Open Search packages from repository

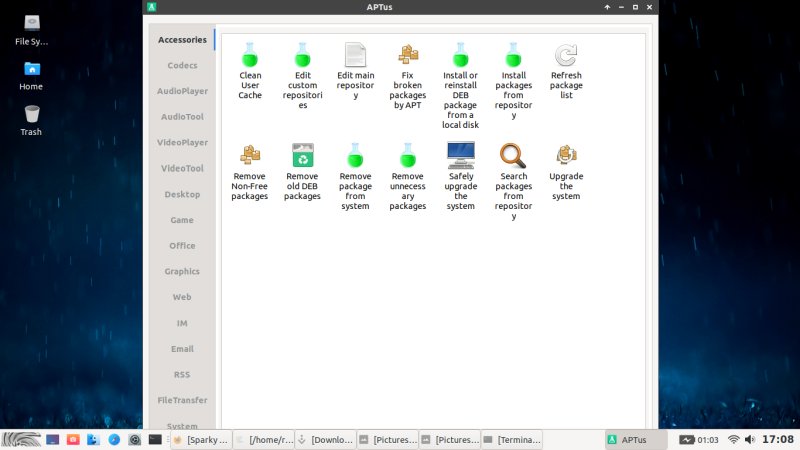pos(513,182)
